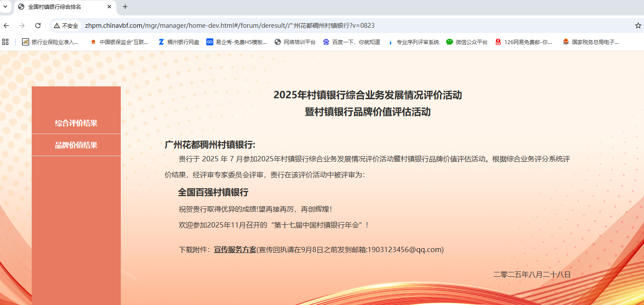Screen dimensions: 644x305
Task: Open the 微信公众平台 bookmark
Action: (x=467, y=42)
